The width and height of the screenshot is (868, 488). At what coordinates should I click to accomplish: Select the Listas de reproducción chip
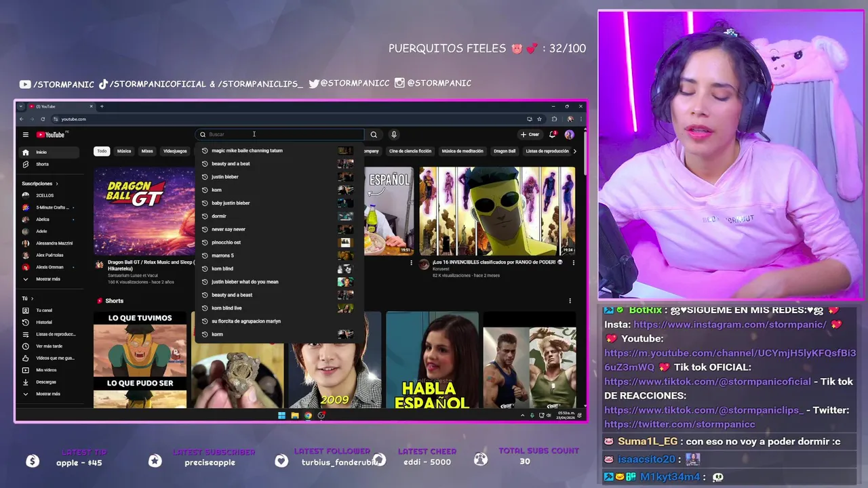[547, 151]
